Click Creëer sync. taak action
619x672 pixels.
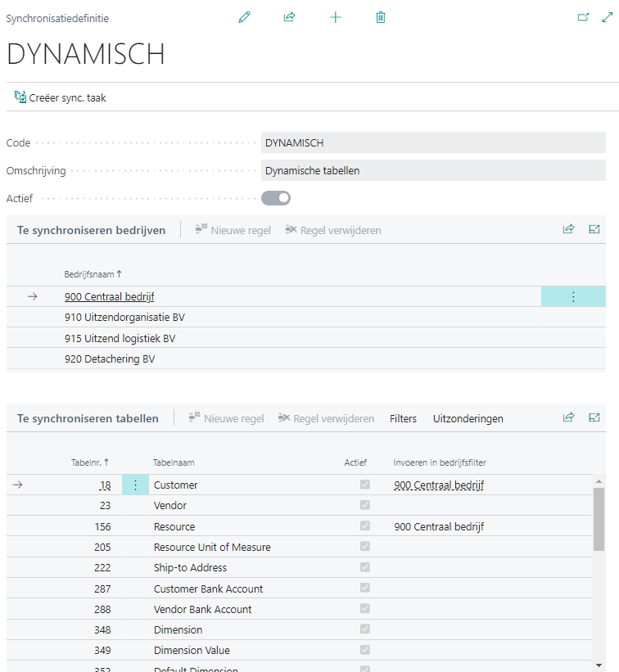[61, 97]
